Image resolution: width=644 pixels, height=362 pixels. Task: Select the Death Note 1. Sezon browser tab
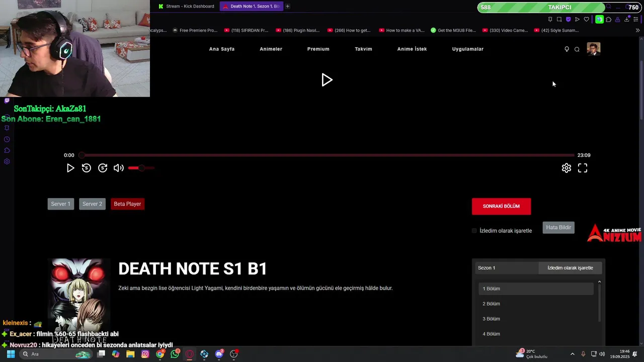(x=251, y=6)
